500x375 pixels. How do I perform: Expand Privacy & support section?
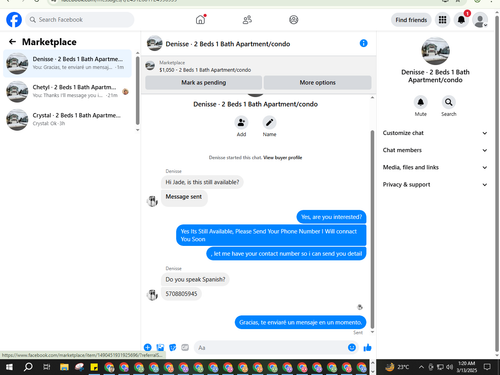point(435,185)
